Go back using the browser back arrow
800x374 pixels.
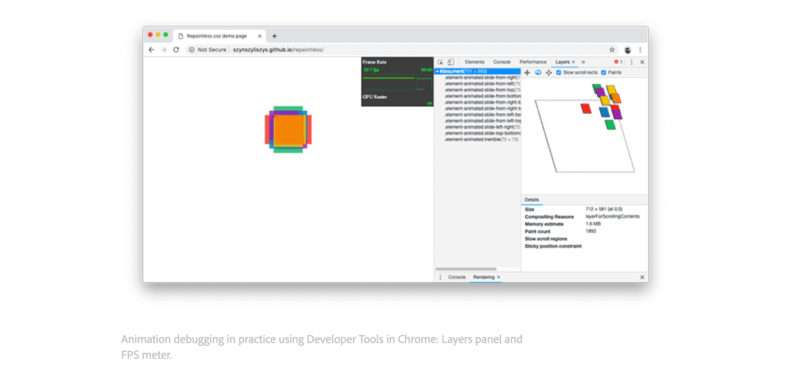pos(151,49)
